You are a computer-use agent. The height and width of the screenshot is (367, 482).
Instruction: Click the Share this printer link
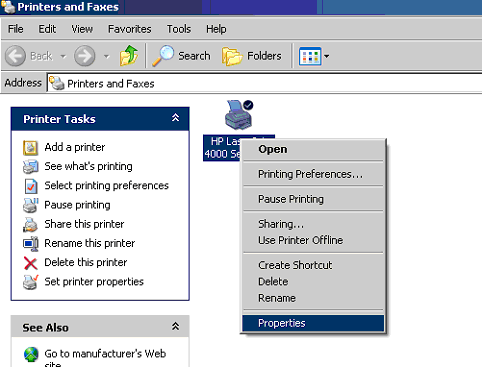(x=84, y=224)
